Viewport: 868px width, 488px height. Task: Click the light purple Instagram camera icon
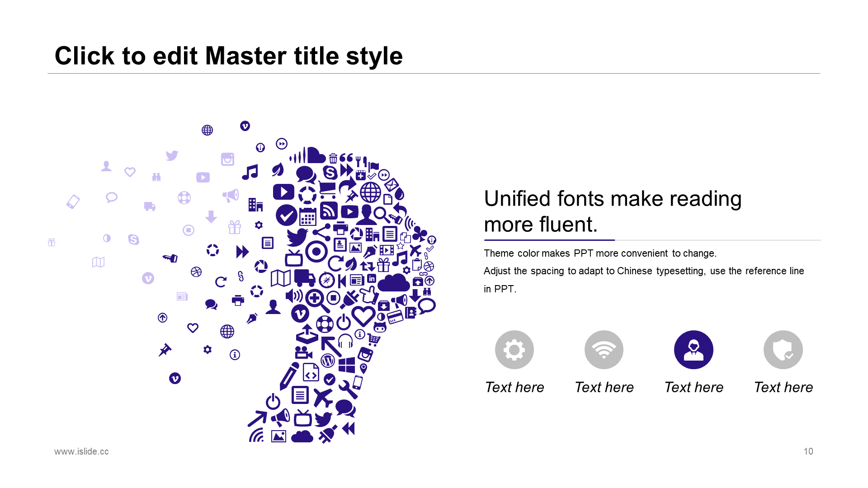click(x=227, y=159)
